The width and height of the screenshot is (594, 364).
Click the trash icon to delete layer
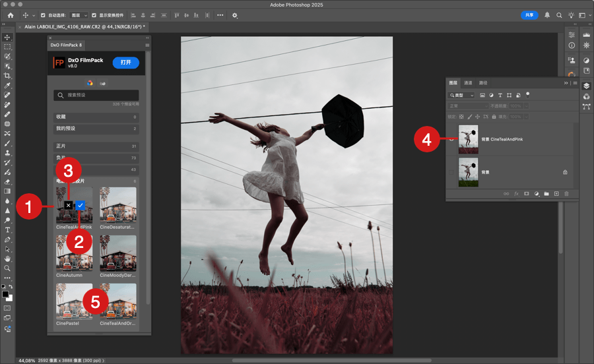click(566, 194)
